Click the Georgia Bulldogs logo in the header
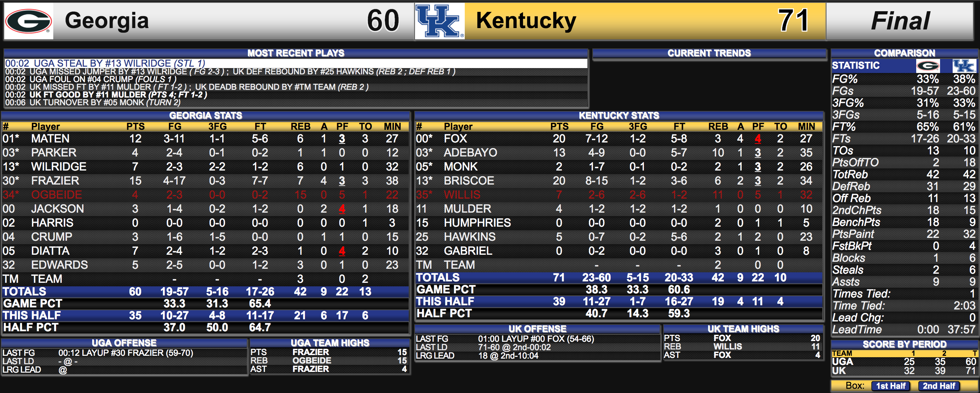The width and height of the screenshot is (980, 393). pyautogui.click(x=28, y=21)
